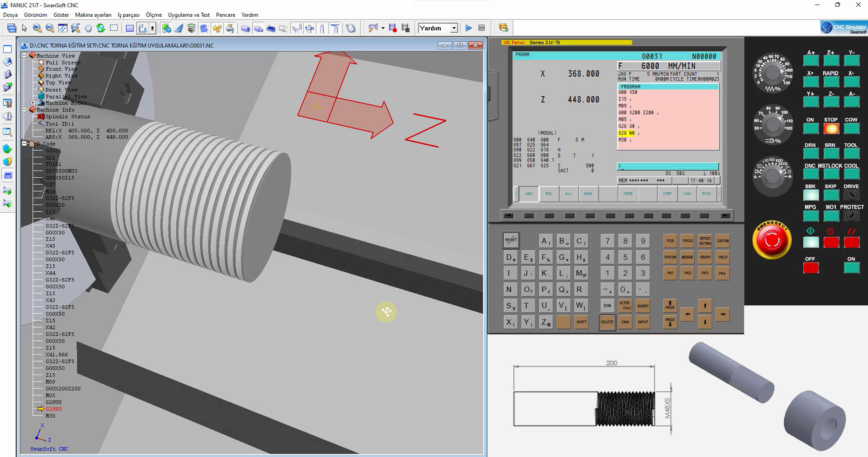Adjust the spindle speed override knob
Viewport: 868px width, 457px height.
click(774, 124)
